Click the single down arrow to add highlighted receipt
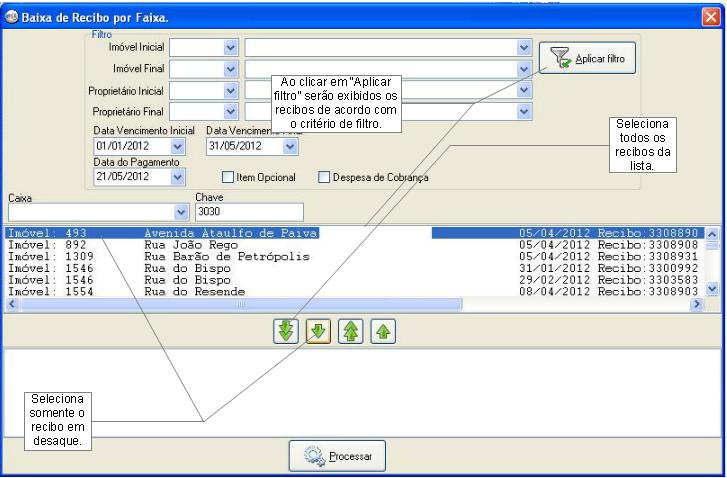Screen dimensions: 727x478 tap(314, 331)
